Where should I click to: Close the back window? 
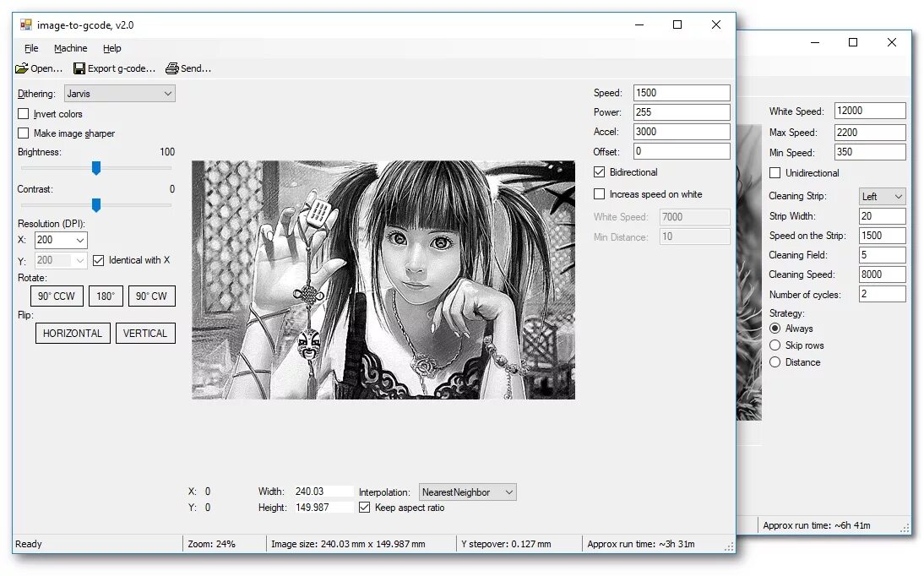[x=892, y=42]
